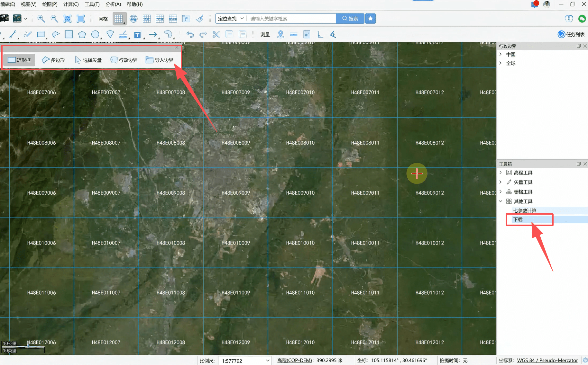Open the 分析(A) menu
588x365 pixels.
113,4
